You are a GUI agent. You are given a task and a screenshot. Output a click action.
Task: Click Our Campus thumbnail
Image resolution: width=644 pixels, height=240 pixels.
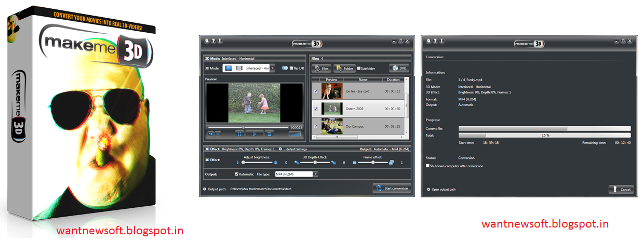pos(331,126)
